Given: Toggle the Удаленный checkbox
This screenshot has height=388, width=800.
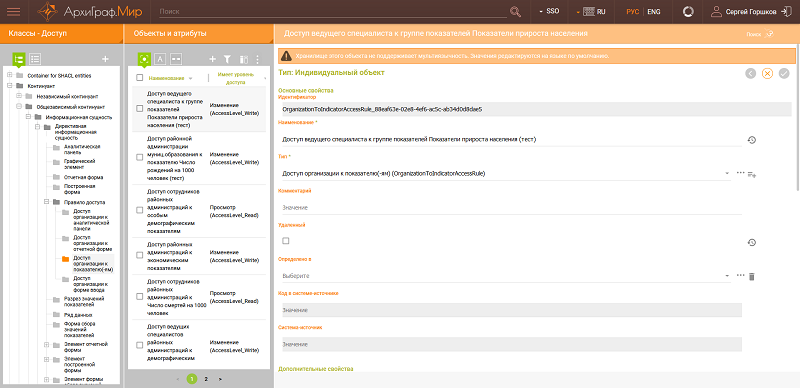Looking at the screenshot, I should pos(286,240).
